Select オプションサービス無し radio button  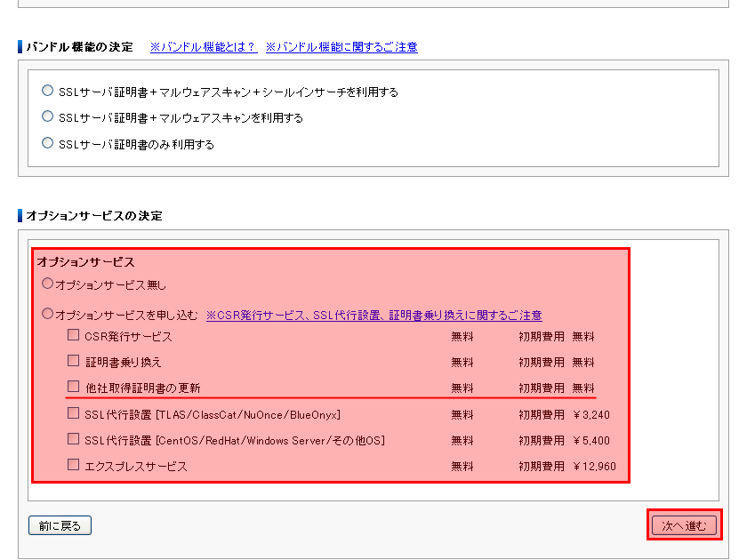(47, 284)
